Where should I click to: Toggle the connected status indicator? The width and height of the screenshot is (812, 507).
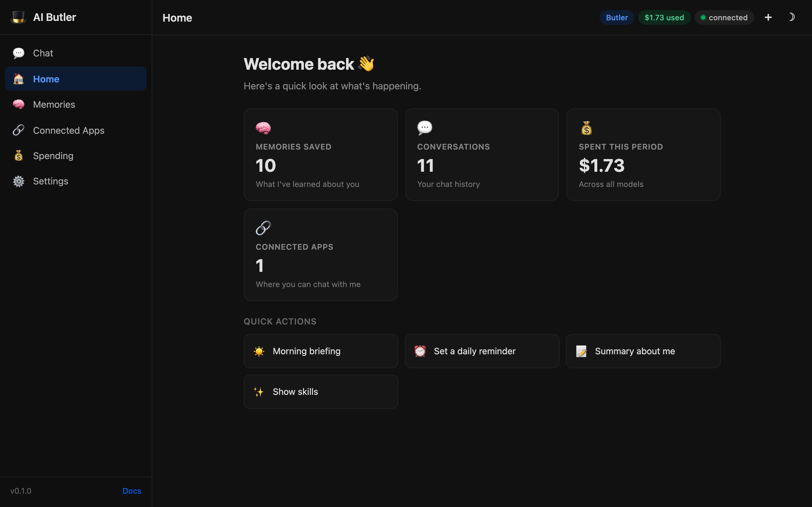724,17
